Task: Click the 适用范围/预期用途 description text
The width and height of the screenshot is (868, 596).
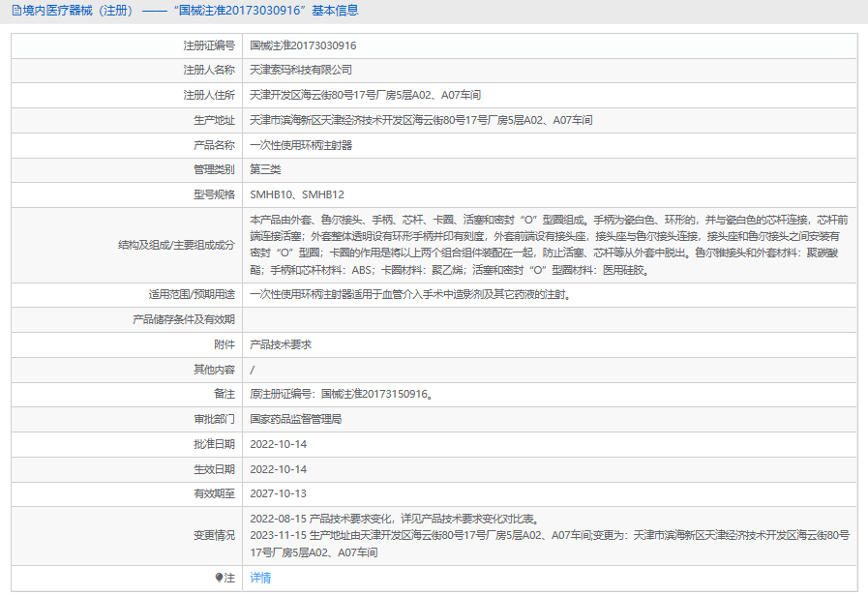Action: (x=409, y=294)
